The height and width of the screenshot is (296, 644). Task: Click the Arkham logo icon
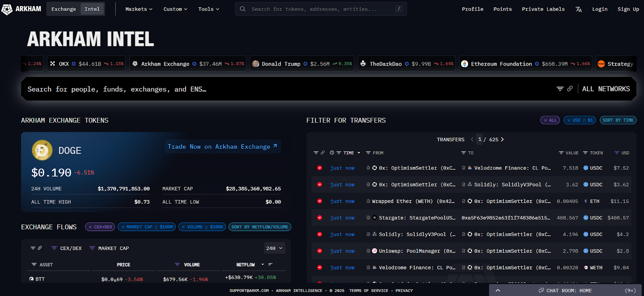click(x=7, y=9)
